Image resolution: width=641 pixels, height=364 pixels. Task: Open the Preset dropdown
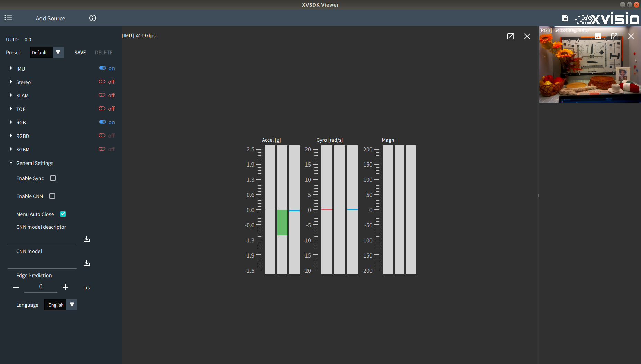click(x=47, y=53)
